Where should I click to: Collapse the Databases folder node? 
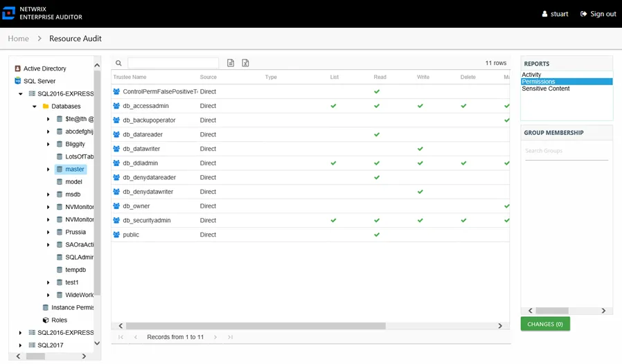[35, 107]
